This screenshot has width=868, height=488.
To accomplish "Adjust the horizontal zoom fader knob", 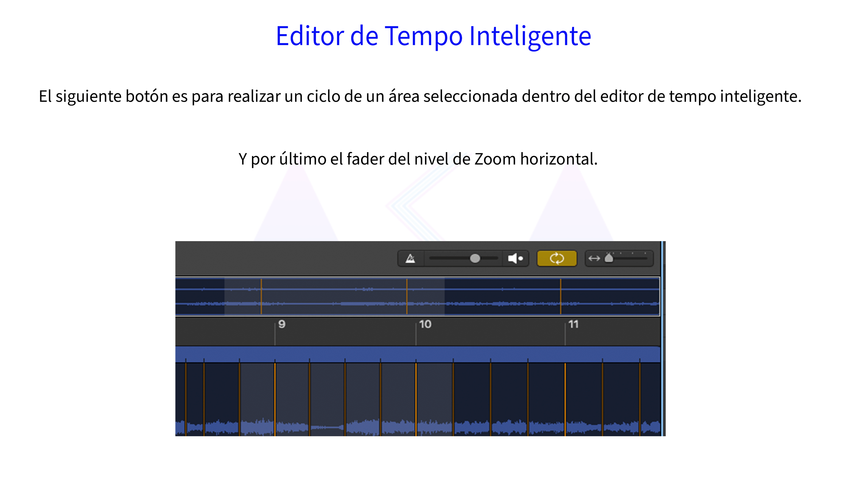I will (x=609, y=258).
